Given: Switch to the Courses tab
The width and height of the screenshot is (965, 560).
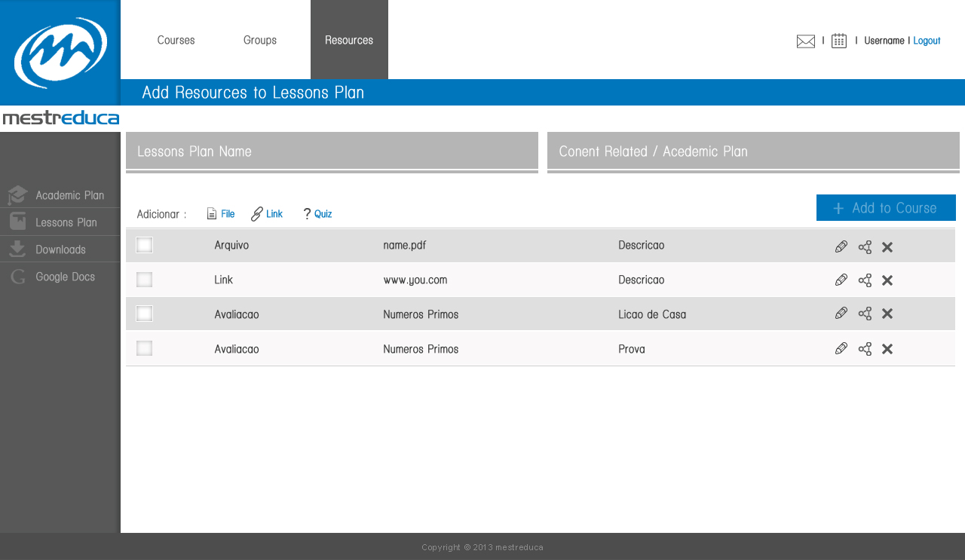Looking at the screenshot, I should coord(176,40).
